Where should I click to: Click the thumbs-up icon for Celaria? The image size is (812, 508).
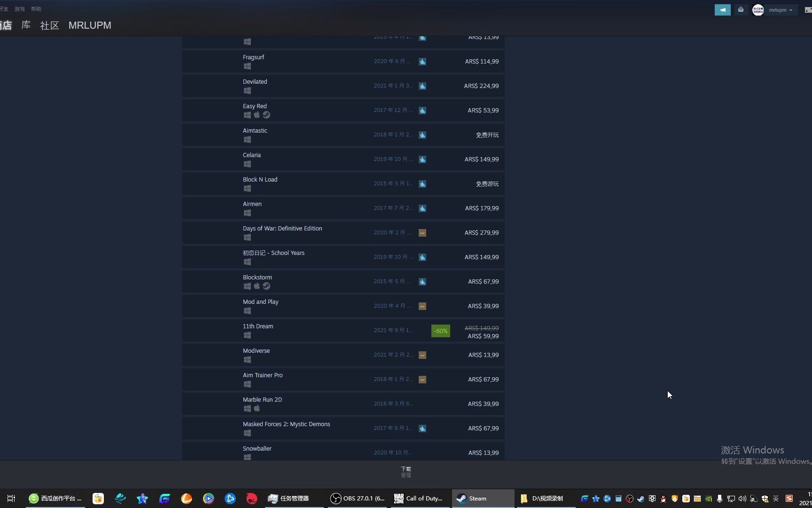point(422,159)
